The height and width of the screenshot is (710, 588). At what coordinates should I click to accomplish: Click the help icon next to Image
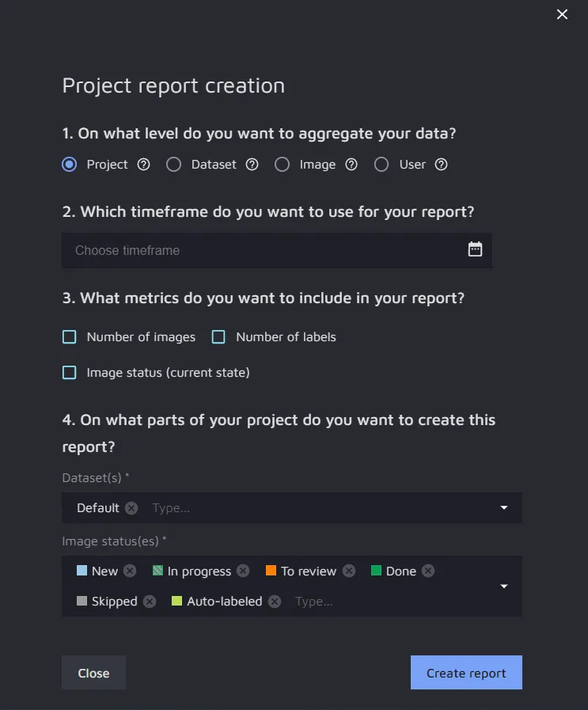(351, 165)
